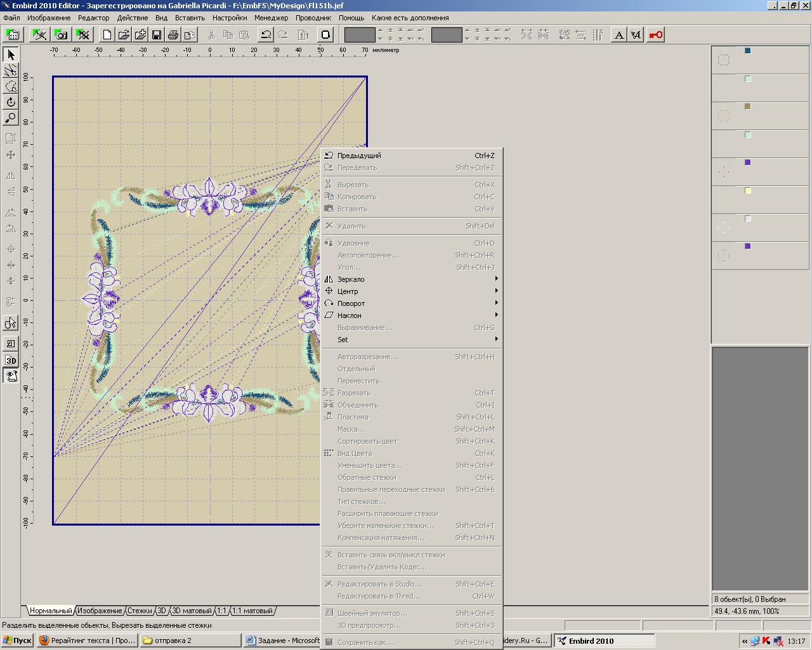Click the 3D view button in left toolbar
This screenshot has height=650, width=812.
click(x=11, y=361)
